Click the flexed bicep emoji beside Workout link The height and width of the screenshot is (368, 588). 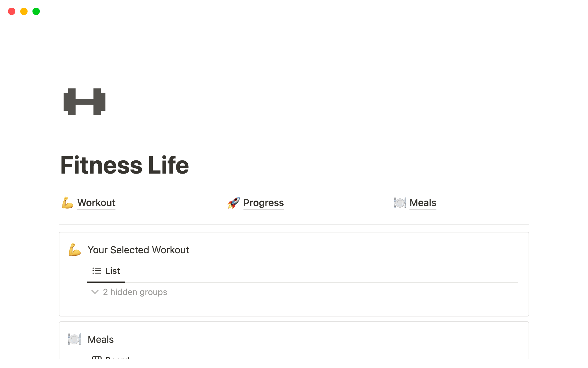click(67, 203)
